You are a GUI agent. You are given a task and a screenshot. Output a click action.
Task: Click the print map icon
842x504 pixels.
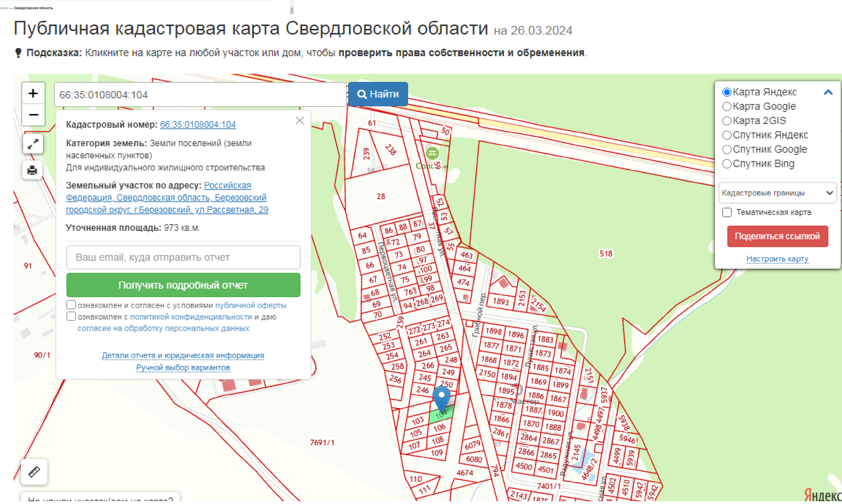(x=32, y=170)
